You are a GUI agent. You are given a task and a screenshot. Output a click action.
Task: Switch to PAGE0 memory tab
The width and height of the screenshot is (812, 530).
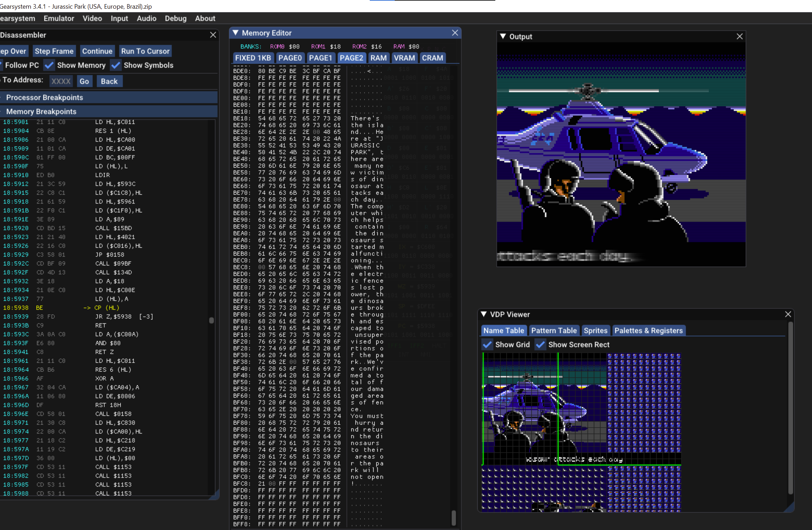[x=290, y=58]
